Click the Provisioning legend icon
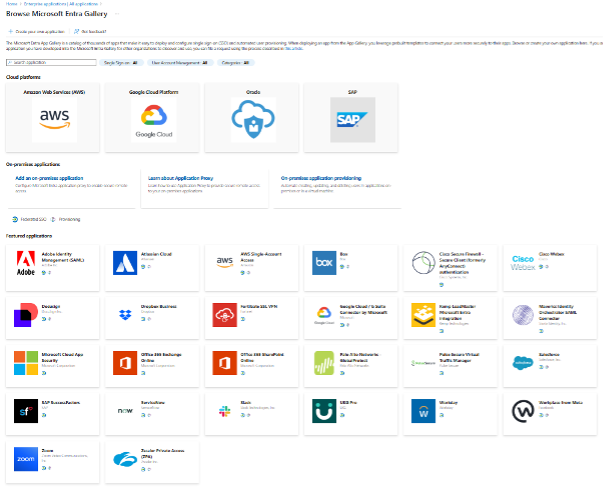 [53, 219]
